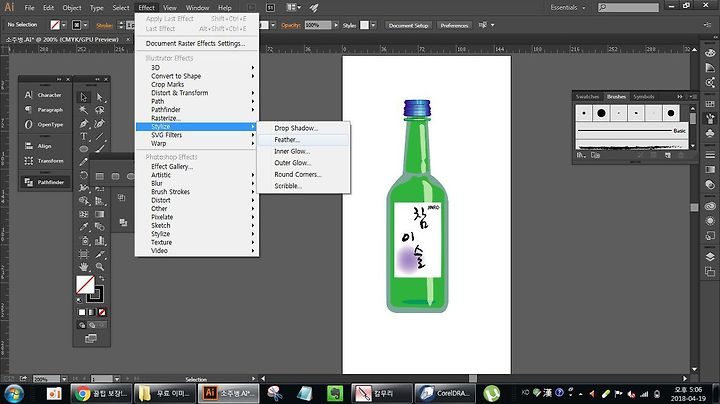Screen dimensions: 720x404
Task: Click the Opacity value field
Action: click(x=317, y=25)
